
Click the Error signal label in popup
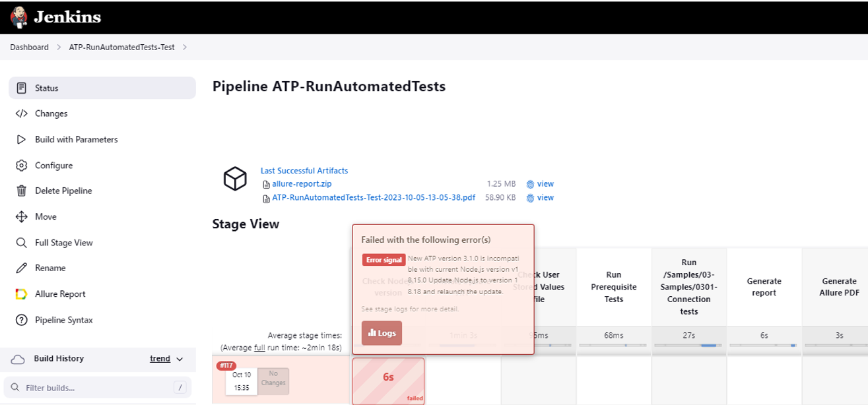[384, 260]
